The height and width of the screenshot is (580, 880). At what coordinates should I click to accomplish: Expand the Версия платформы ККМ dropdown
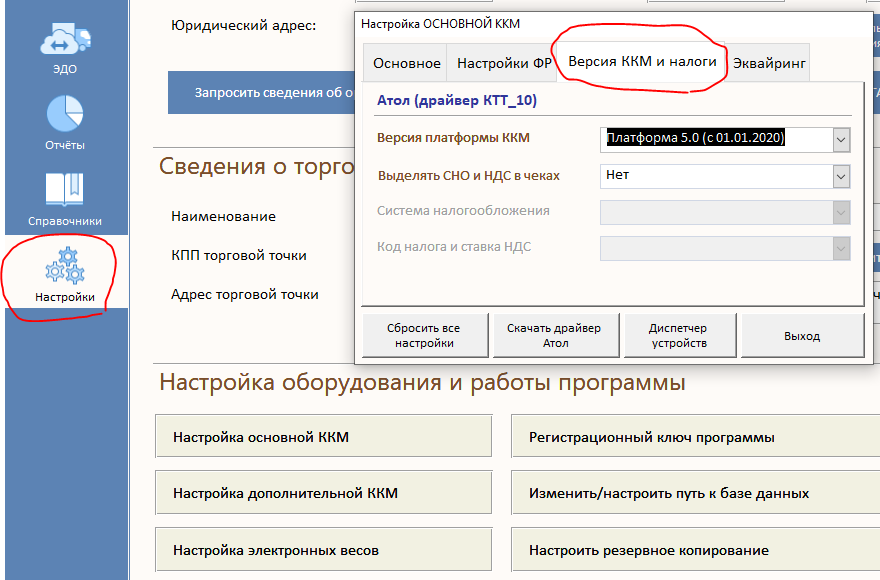[x=840, y=139]
